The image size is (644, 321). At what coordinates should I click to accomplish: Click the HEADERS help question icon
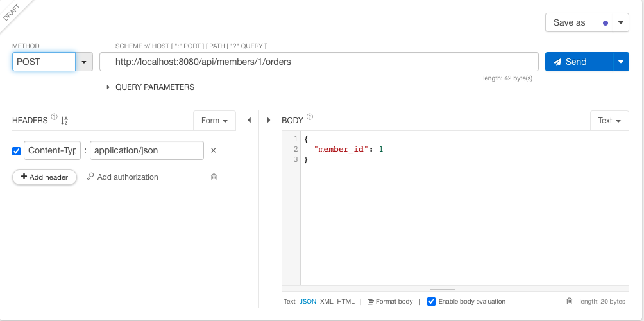[54, 117]
